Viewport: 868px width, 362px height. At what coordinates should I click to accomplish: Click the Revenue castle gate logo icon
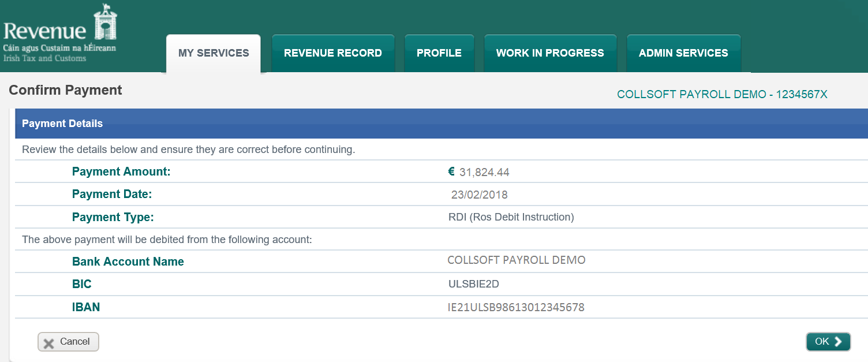tap(105, 23)
